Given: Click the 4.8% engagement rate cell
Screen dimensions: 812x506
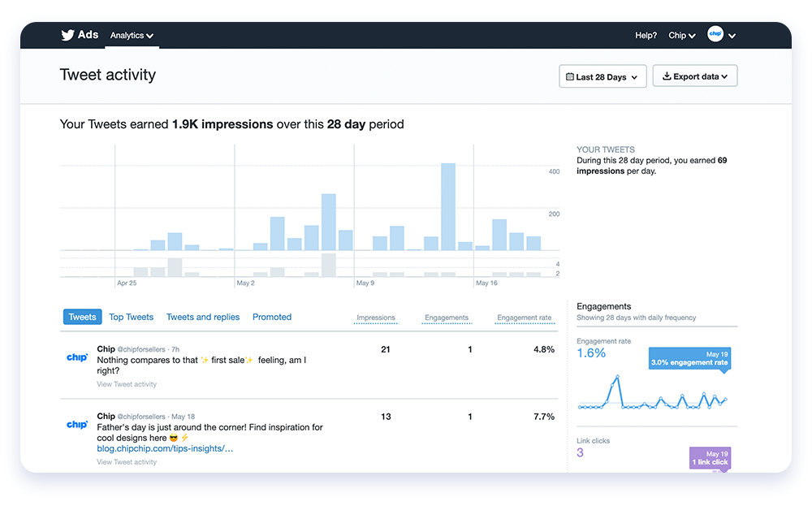Looking at the screenshot, I should pos(544,349).
